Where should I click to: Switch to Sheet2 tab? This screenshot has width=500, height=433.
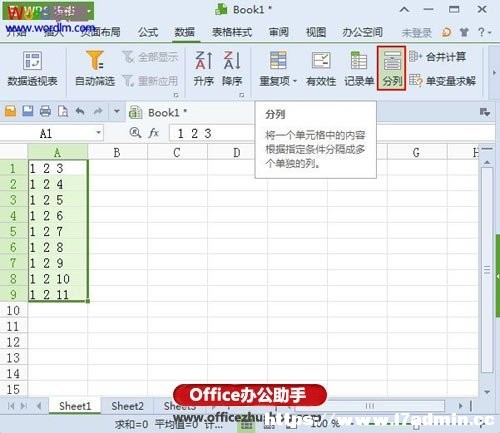[127, 406]
